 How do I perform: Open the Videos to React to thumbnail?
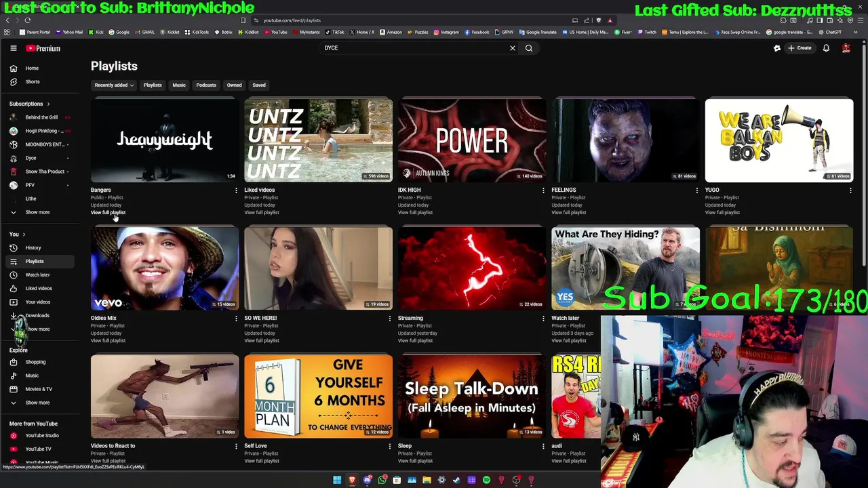tap(165, 396)
